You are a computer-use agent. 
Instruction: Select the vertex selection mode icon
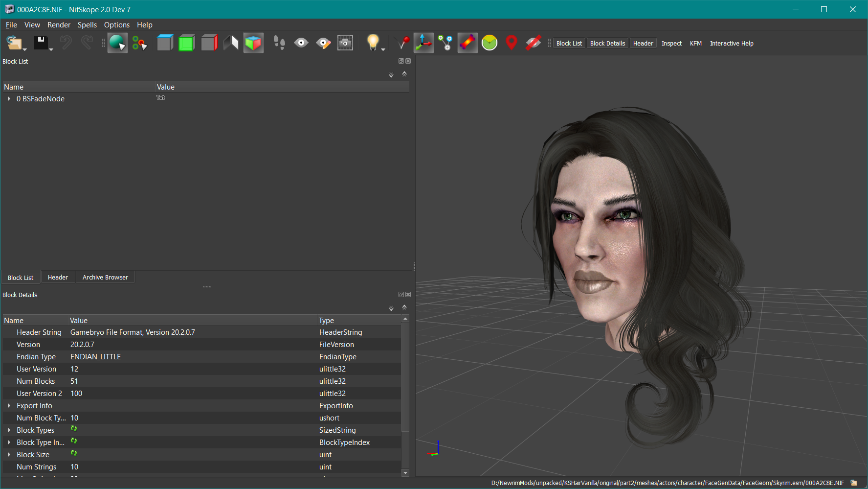(x=139, y=43)
